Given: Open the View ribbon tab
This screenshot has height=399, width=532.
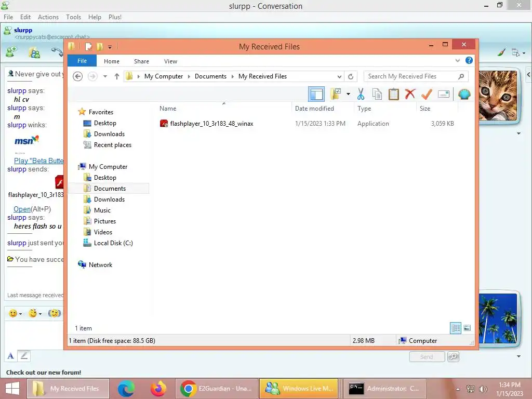Looking at the screenshot, I should coord(170,61).
